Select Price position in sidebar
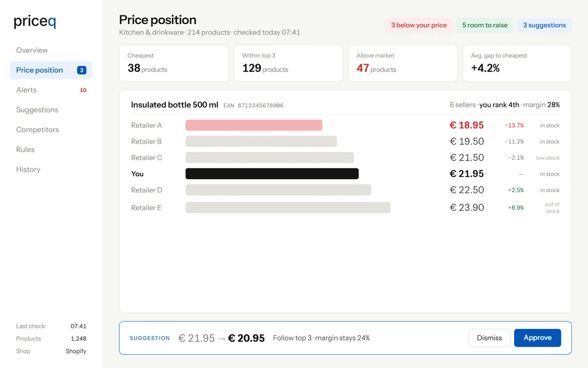The image size is (588, 368). [x=51, y=70]
